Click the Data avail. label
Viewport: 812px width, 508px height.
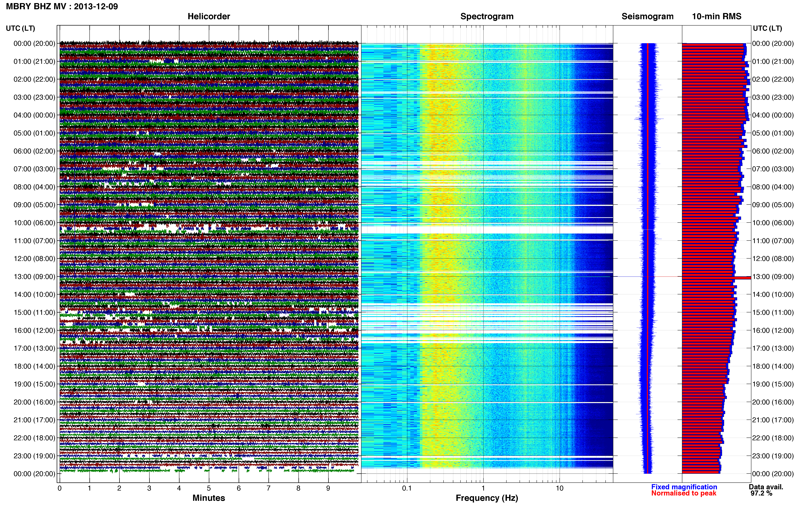coord(766,487)
